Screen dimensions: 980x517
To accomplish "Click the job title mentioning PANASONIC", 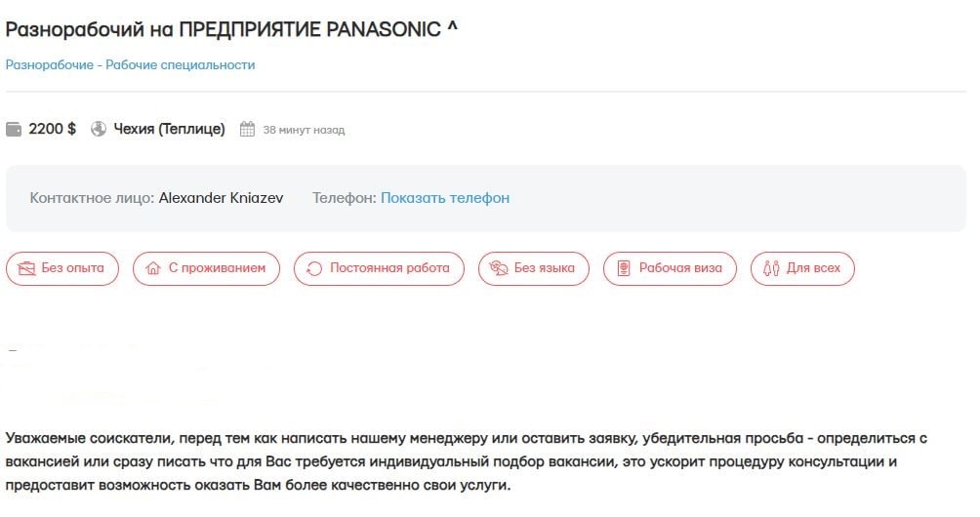I will [223, 29].
